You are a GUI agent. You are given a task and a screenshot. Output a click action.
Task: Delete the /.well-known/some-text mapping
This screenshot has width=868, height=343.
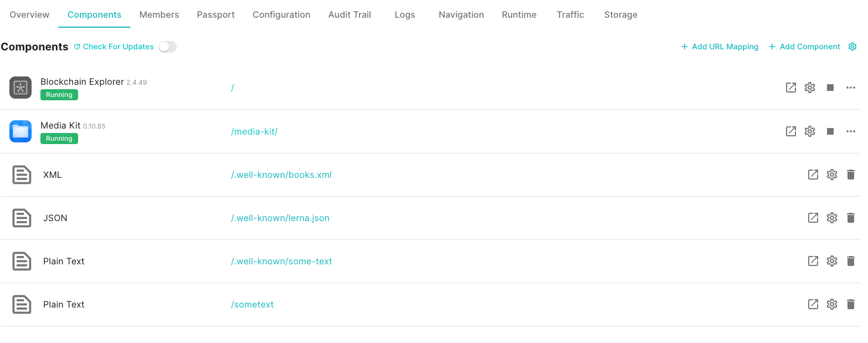851,261
